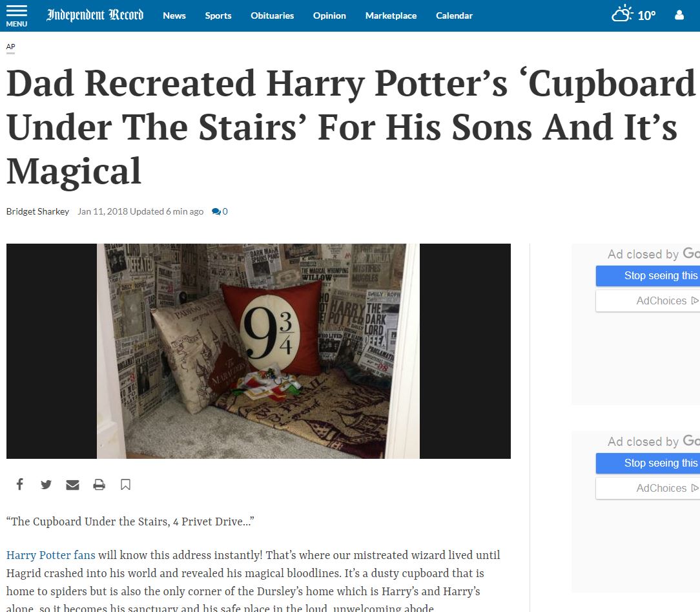The width and height of the screenshot is (700, 612).
Task: Click the user account icon
Action: 679,16
